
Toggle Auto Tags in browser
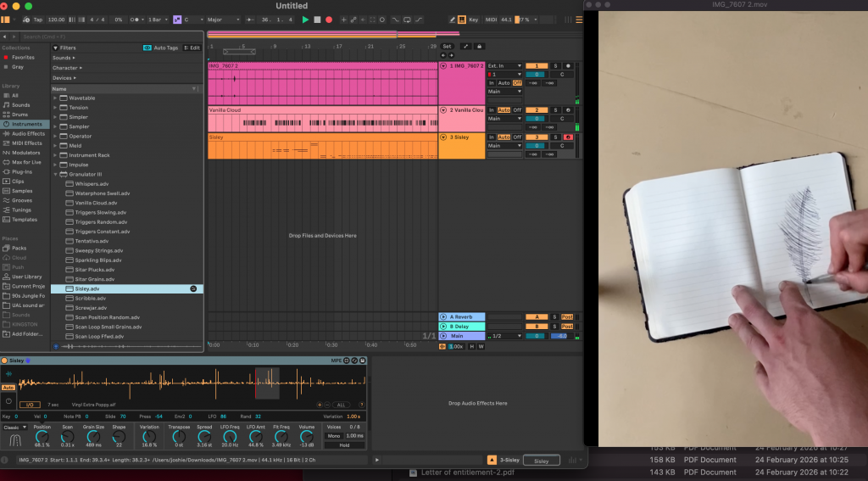click(x=160, y=48)
